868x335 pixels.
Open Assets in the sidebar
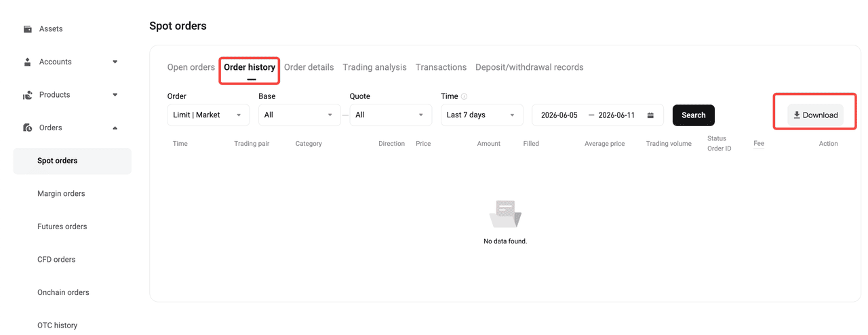[x=51, y=29]
